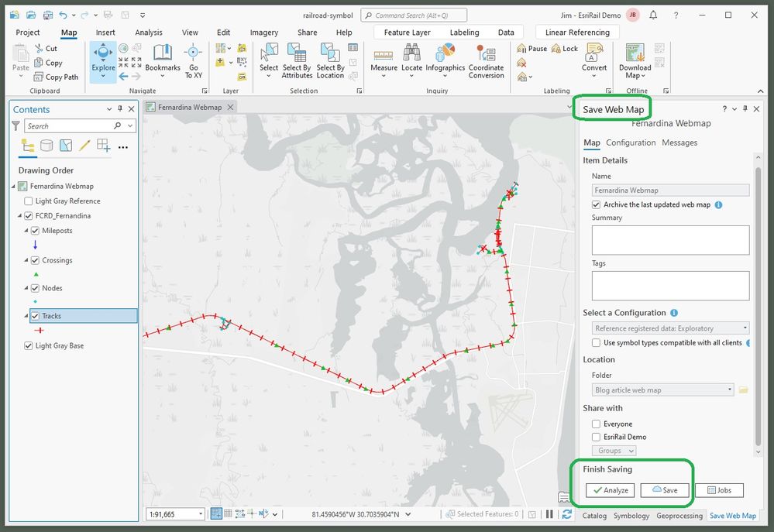Click Command Search box

point(414,15)
